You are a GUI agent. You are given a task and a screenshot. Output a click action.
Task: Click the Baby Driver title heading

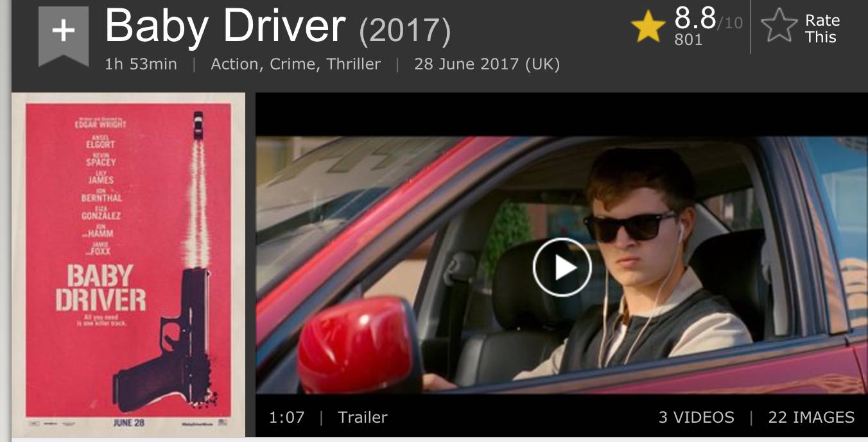click(x=225, y=26)
